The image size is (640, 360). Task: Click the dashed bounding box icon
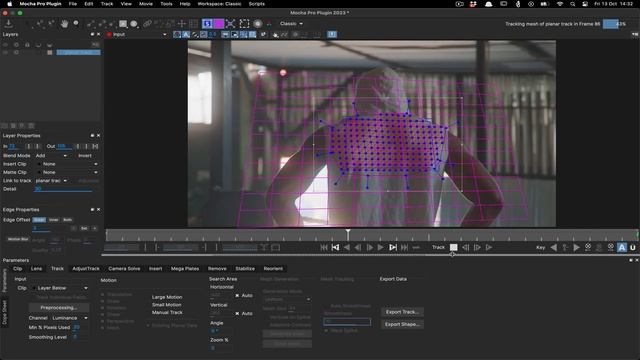point(244,24)
